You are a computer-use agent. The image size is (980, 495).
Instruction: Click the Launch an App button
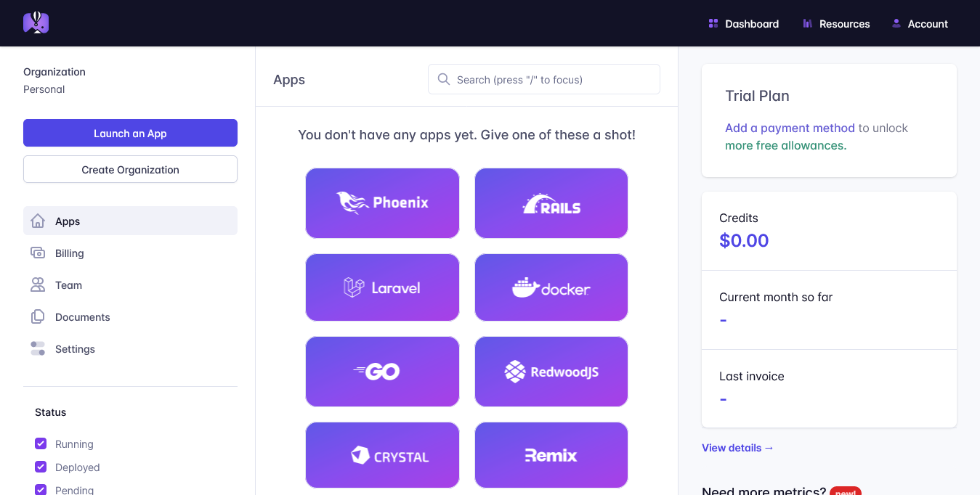pyautogui.click(x=130, y=133)
